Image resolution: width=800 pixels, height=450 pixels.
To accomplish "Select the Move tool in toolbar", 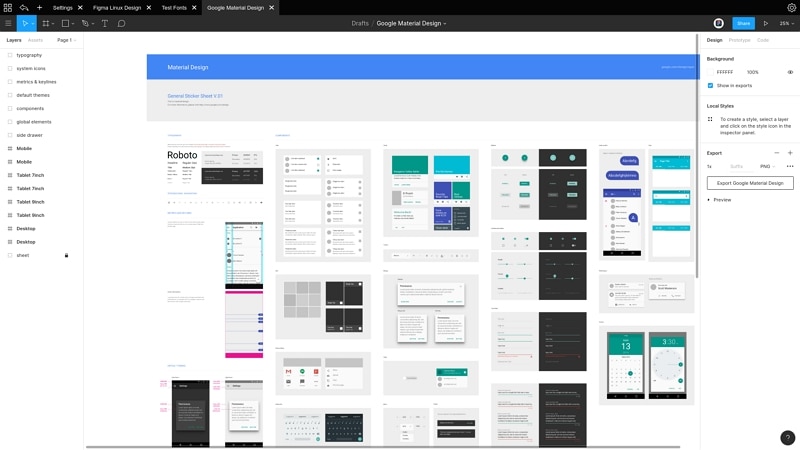I will (x=24, y=23).
